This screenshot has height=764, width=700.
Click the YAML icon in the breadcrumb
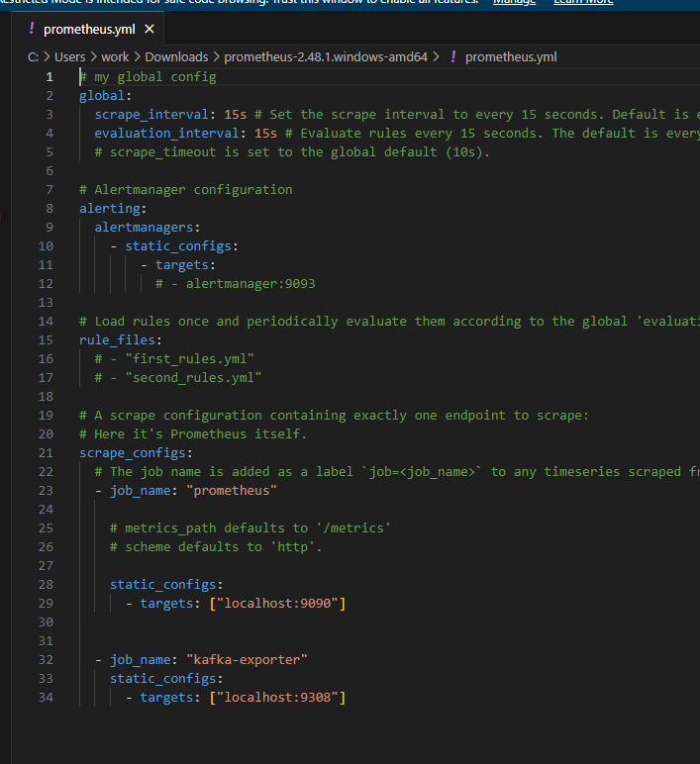click(x=453, y=56)
